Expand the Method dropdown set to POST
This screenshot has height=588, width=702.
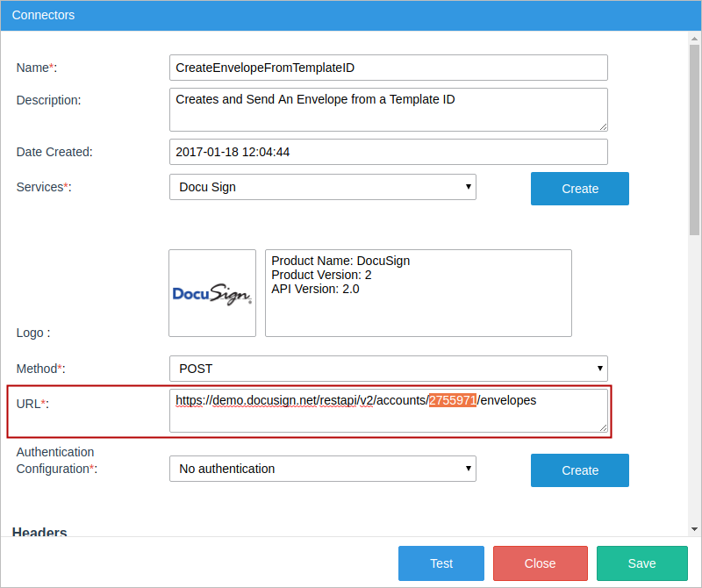(388, 369)
